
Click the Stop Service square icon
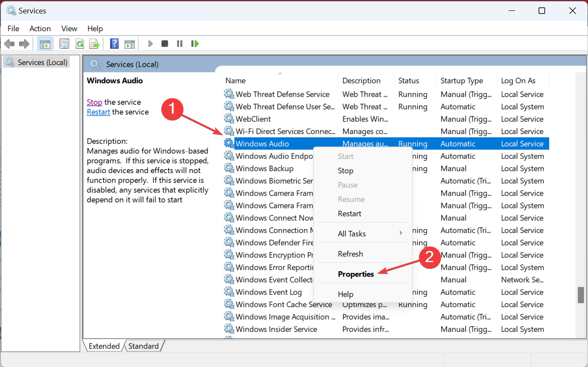pyautogui.click(x=165, y=44)
